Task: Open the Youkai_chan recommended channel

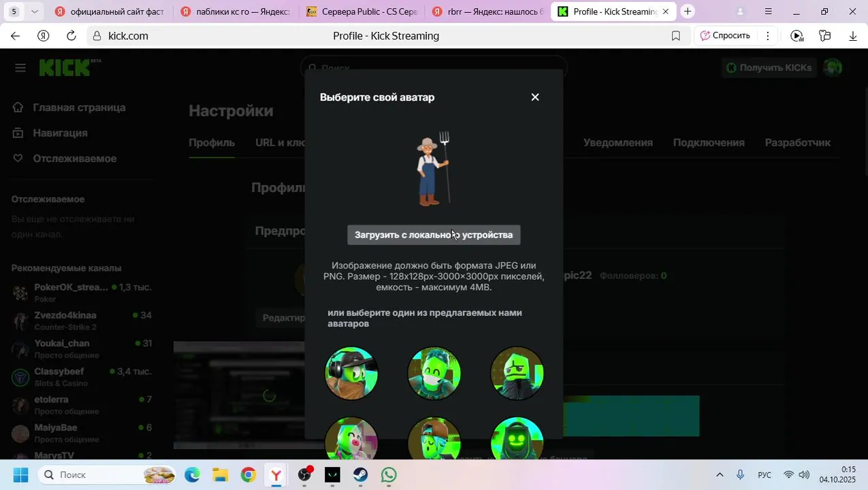Action: pos(82,349)
